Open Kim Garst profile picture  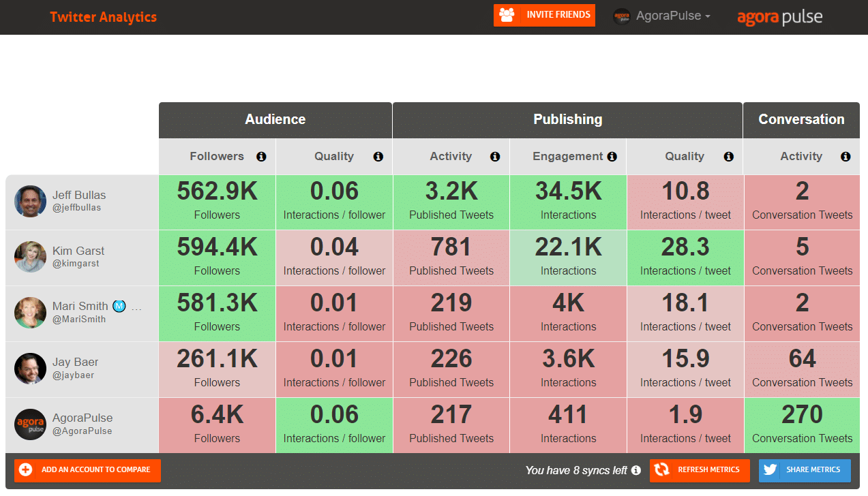[x=30, y=257]
